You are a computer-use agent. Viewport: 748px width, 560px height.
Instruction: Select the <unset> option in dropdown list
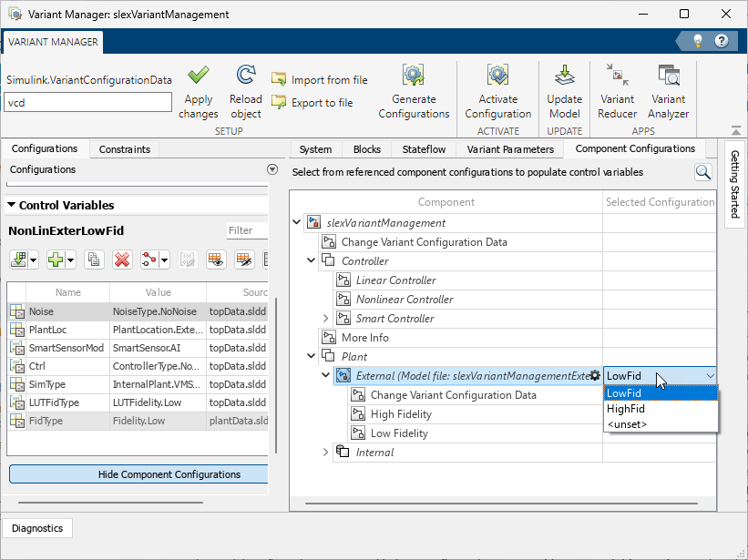tap(627, 424)
